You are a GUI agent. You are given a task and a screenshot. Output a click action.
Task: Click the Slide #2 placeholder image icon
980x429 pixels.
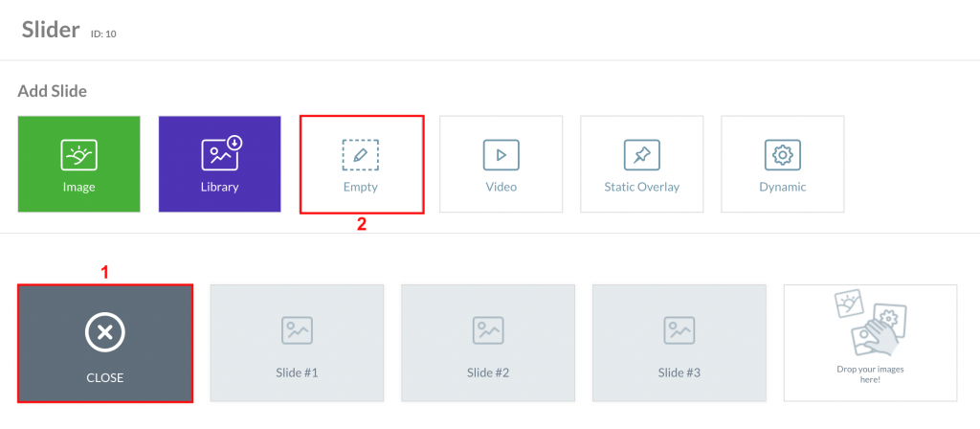pos(488,330)
